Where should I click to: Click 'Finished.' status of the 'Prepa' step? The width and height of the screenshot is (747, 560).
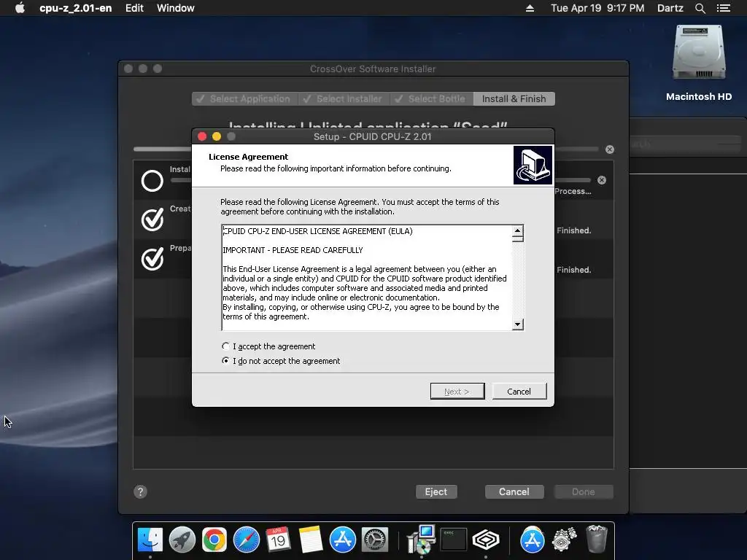tap(574, 270)
